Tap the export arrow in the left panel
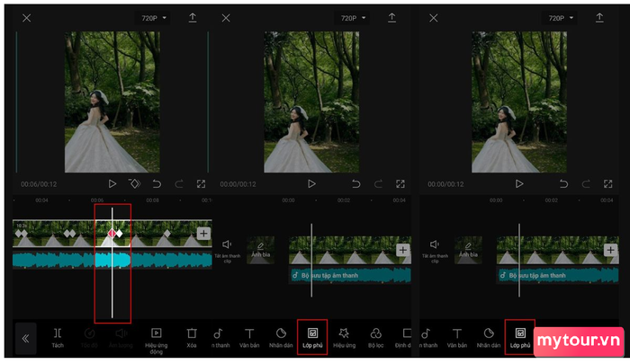630x364 pixels. 193,18
